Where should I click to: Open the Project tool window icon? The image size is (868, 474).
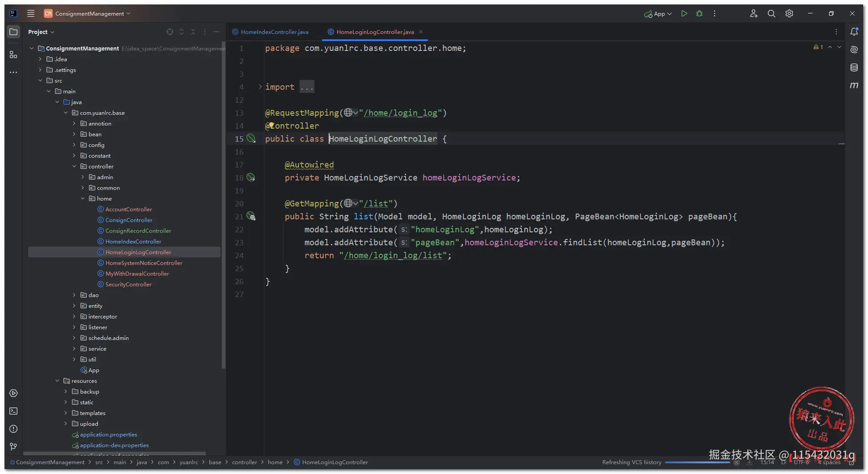(13, 32)
